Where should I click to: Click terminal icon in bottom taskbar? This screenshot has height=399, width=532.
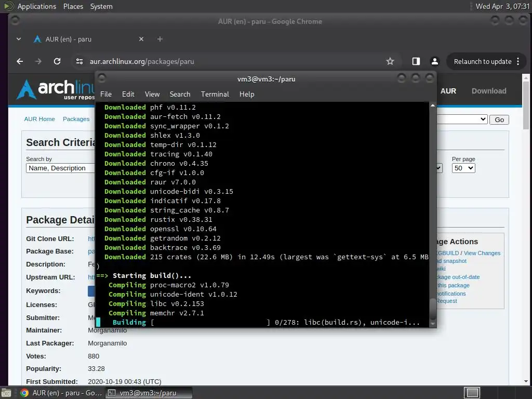[111, 393]
